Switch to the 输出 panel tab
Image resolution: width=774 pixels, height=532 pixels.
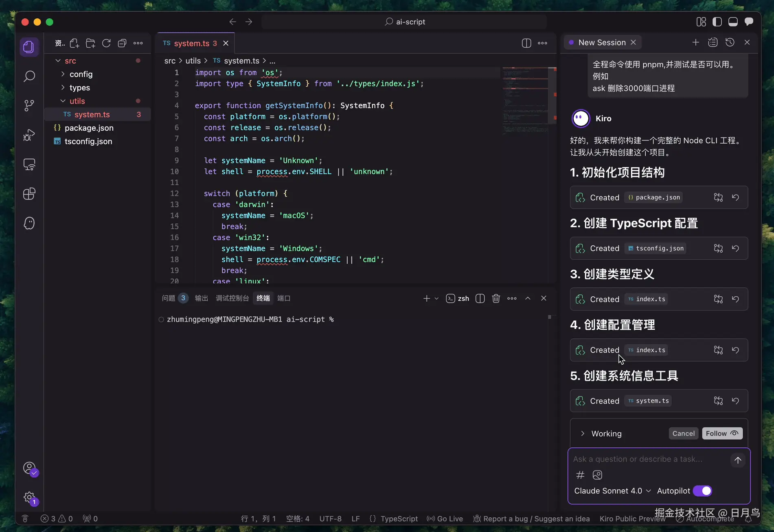coord(201,298)
